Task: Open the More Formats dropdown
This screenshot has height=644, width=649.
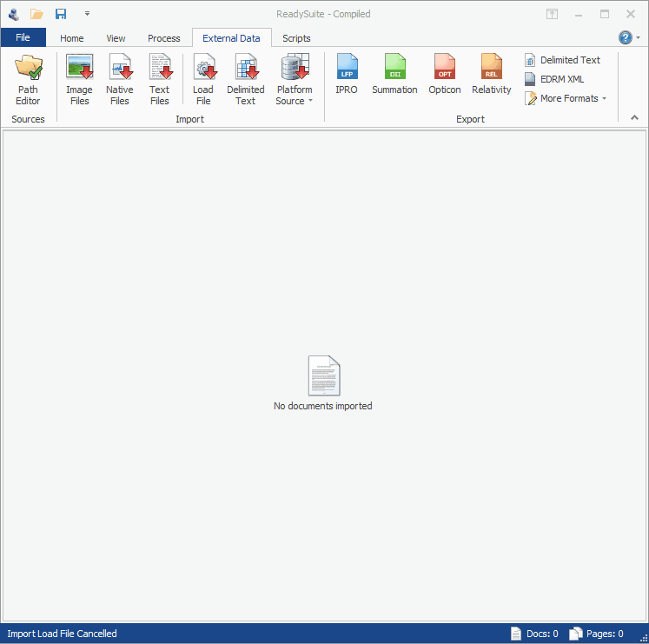Action: (x=566, y=98)
